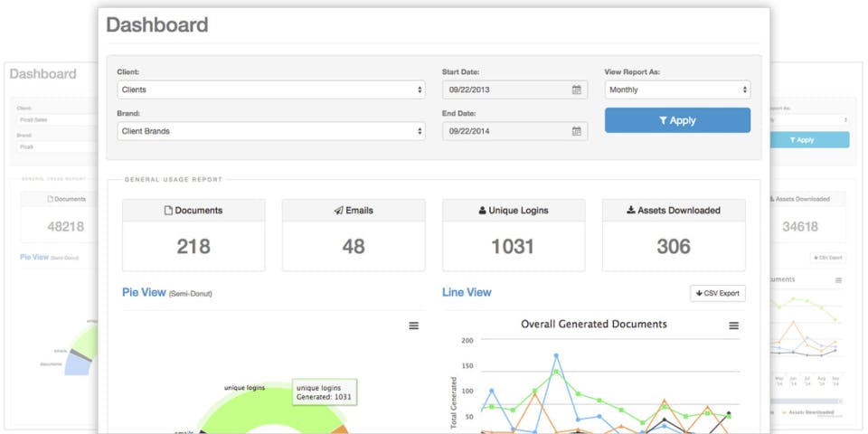Screen dimensions: 868x434
Task: Open the Client dropdown showing Clients
Action: 270,90
